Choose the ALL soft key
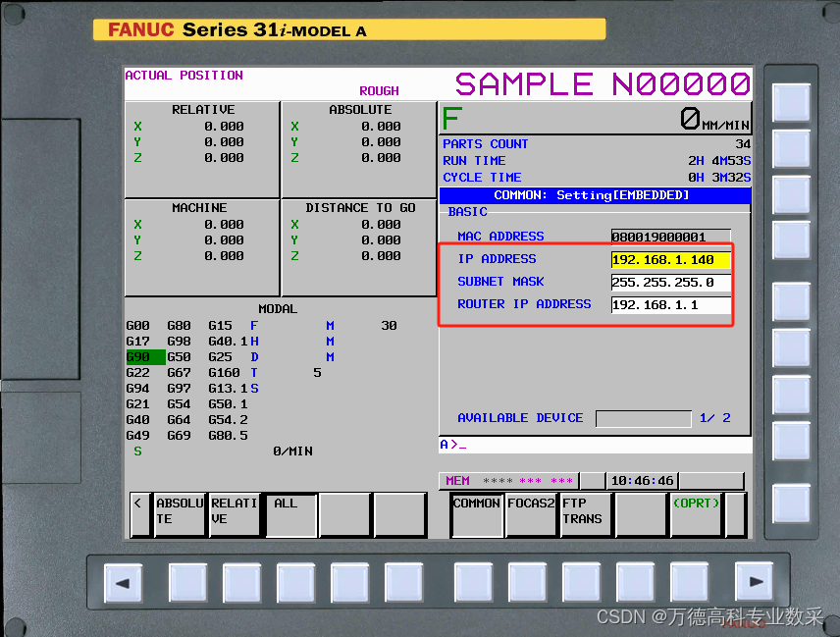This screenshot has height=637, width=840. (x=290, y=514)
